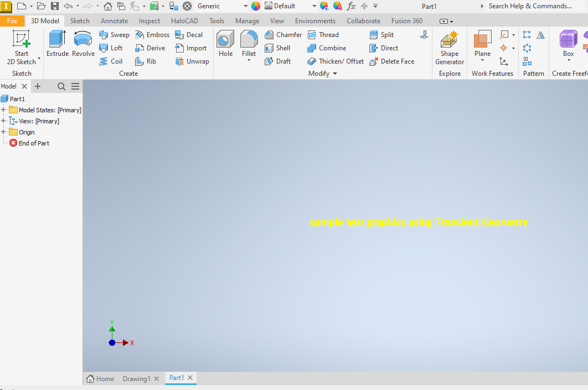Select the Revolve tool
The width and height of the screenshot is (588, 390).
[x=83, y=44]
